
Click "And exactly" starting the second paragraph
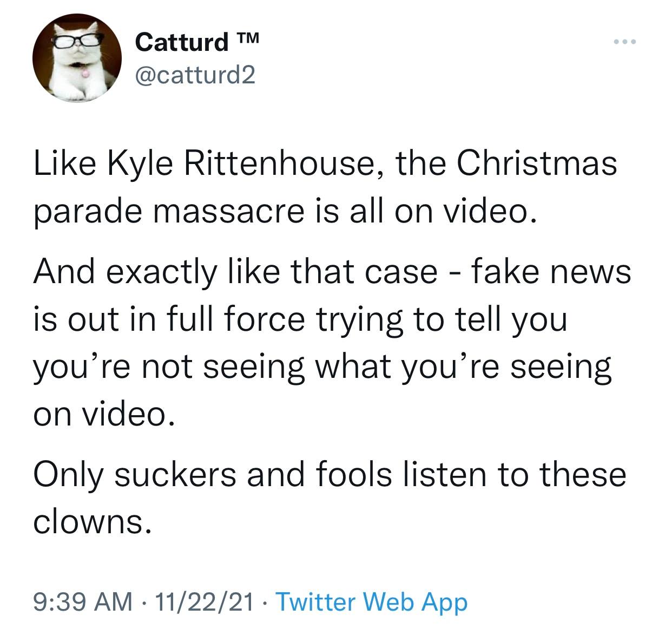point(124,271)
